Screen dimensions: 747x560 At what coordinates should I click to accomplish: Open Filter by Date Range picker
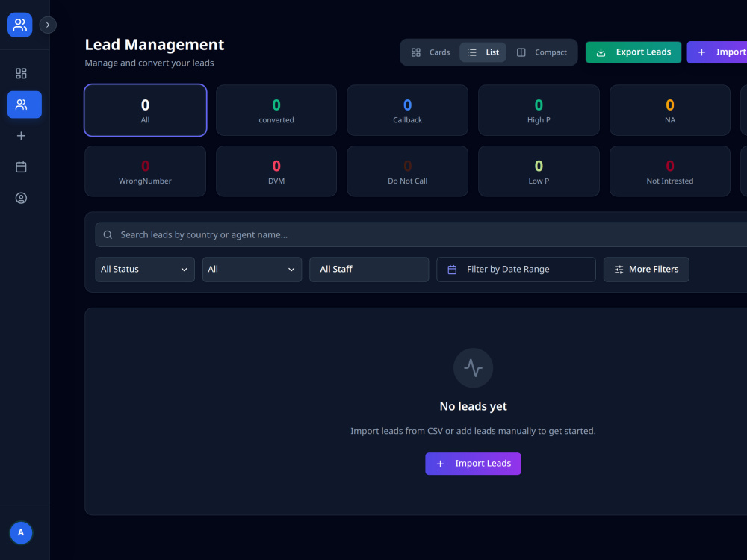[516, 270]
